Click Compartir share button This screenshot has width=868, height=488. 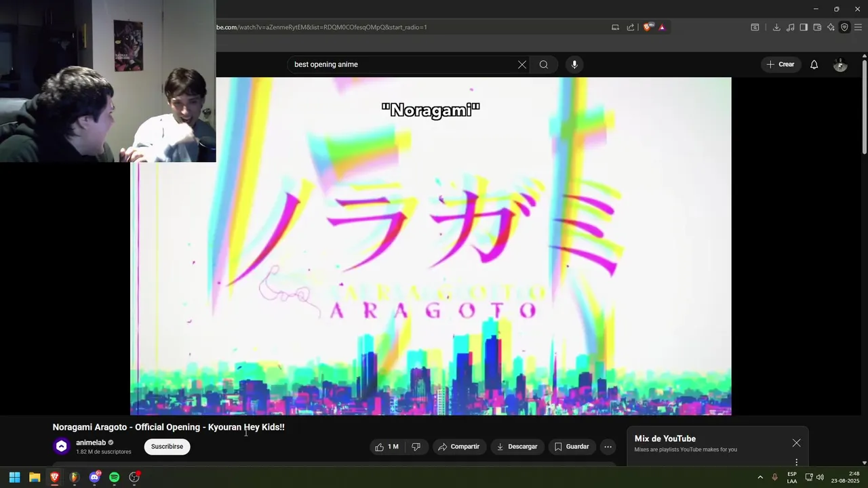click(458, 447)
